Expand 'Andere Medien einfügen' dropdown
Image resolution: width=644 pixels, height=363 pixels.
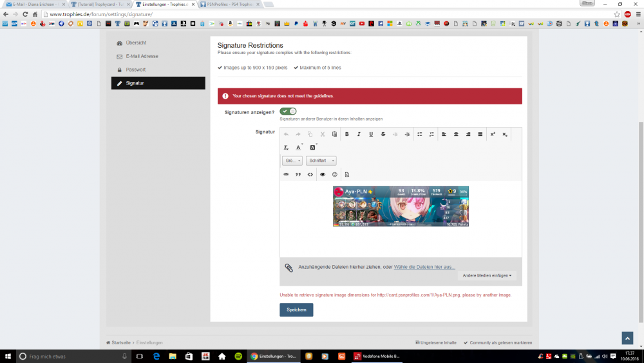(487, 275)
